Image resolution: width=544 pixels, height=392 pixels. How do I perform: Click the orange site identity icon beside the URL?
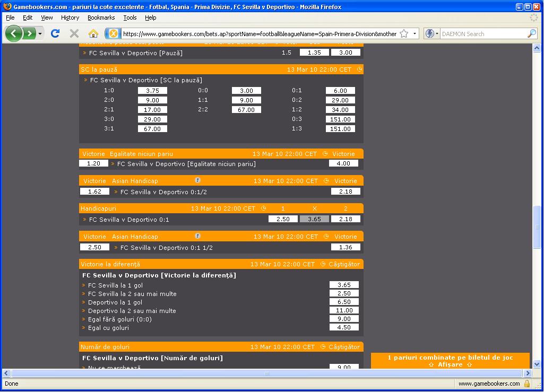click(113, 33)
